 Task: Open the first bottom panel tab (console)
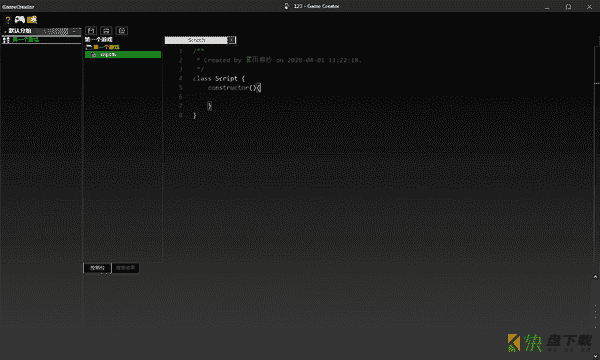pos(97,268)
